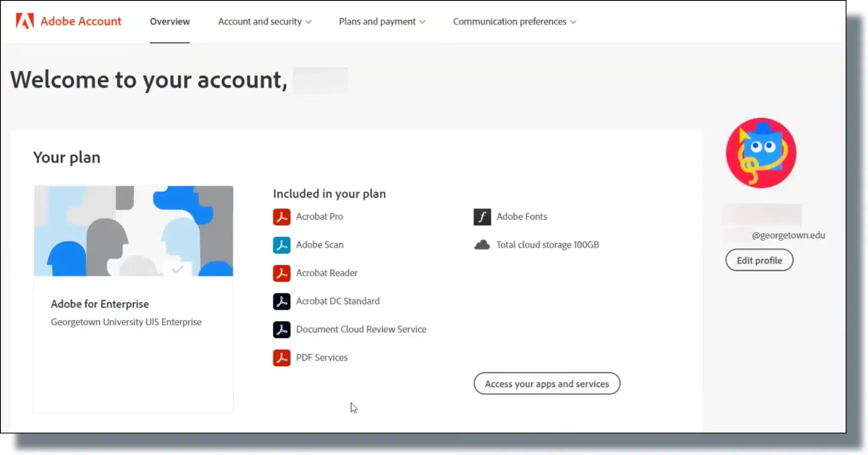Click the PDF Services icon
Image resolution: width=868 pixels, height=455 pixels.
[281, 358]
